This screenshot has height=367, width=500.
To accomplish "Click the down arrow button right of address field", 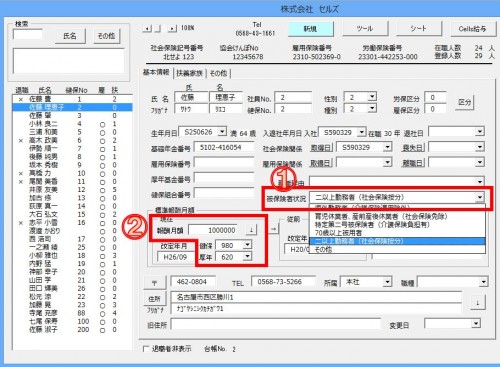I will click(477, 303).
